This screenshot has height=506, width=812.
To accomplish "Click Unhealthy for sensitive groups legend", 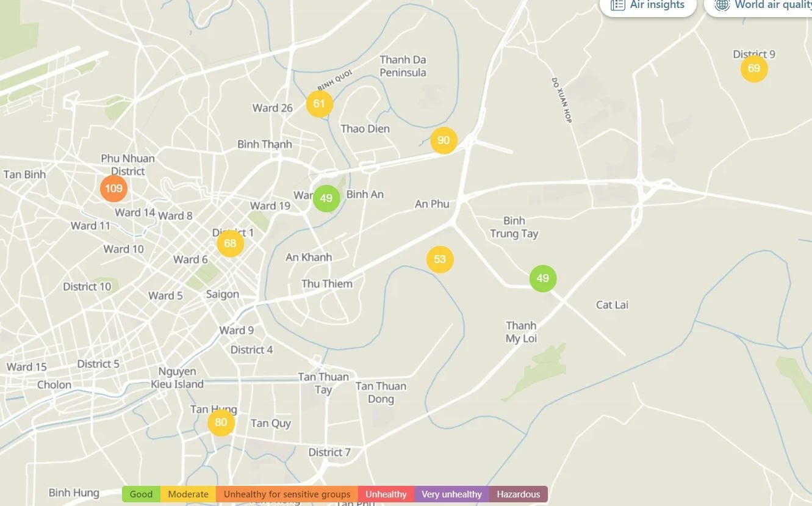I will point(287,494).
